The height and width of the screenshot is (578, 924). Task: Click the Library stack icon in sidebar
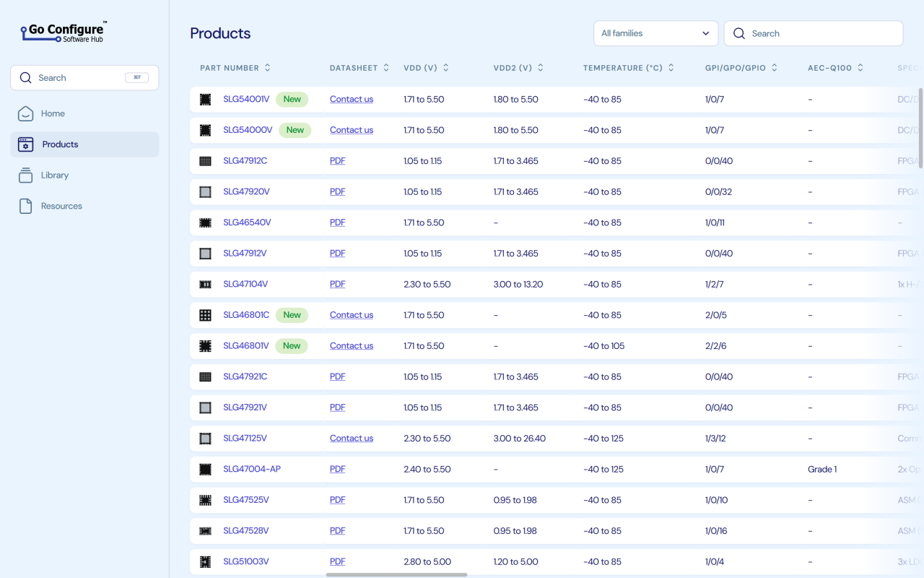(x=25, y=175)
